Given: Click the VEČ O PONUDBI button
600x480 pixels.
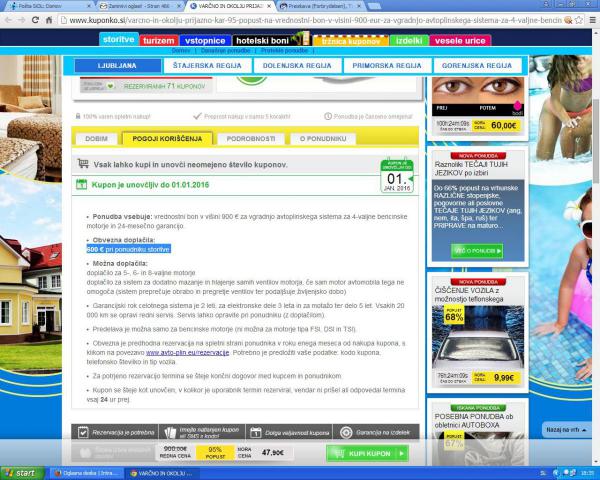Looking at the screenshot, I should point(476,250).
